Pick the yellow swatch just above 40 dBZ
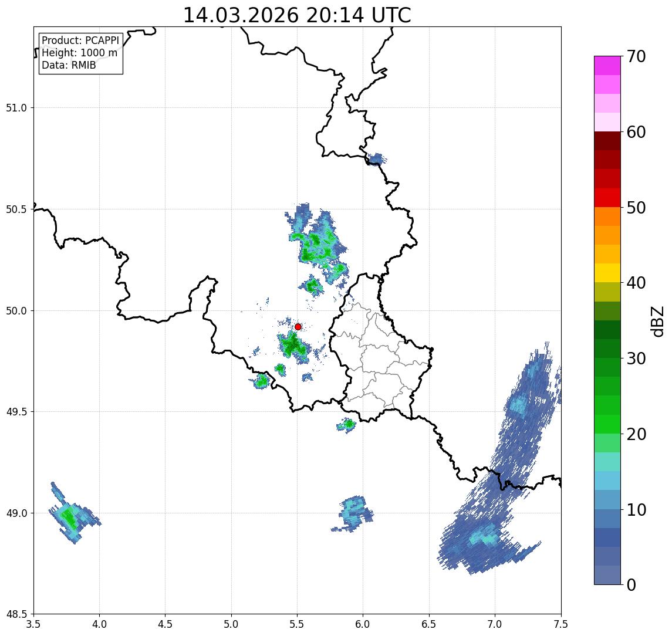The width and height of the screenshot is (672, 636). point(607,273)
